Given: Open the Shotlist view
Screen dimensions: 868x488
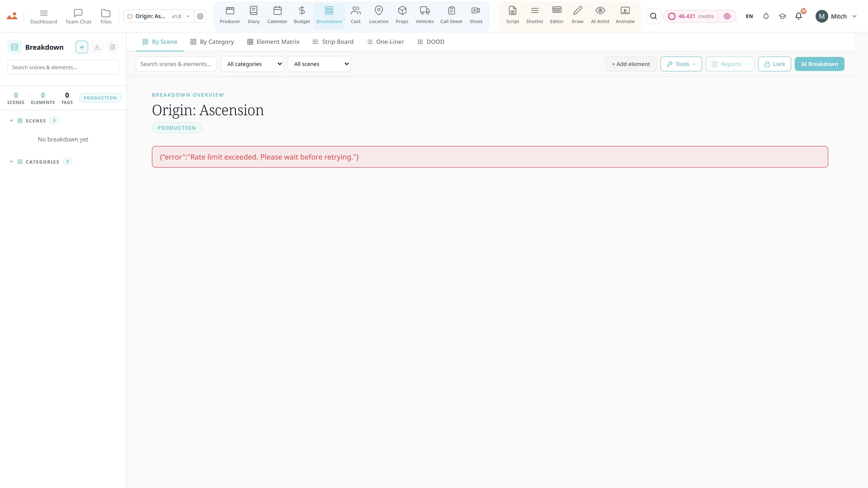Looking at the screenshot, I should (x=534, y=16).
